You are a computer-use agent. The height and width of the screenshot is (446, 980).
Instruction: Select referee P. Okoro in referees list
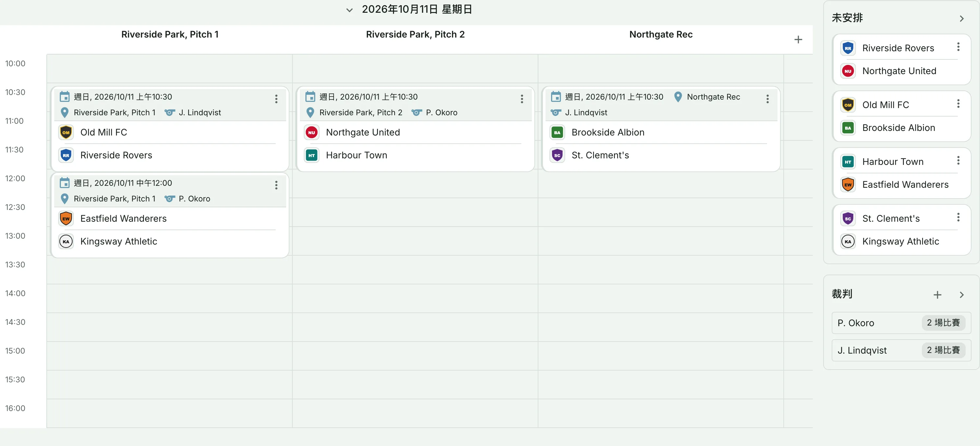[901, 323]
